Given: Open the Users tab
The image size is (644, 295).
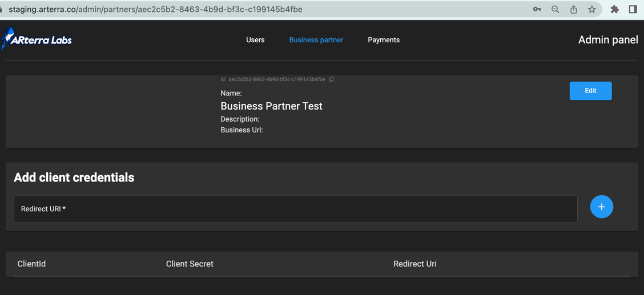Looking at the screenshot, I should pos(255,40).
